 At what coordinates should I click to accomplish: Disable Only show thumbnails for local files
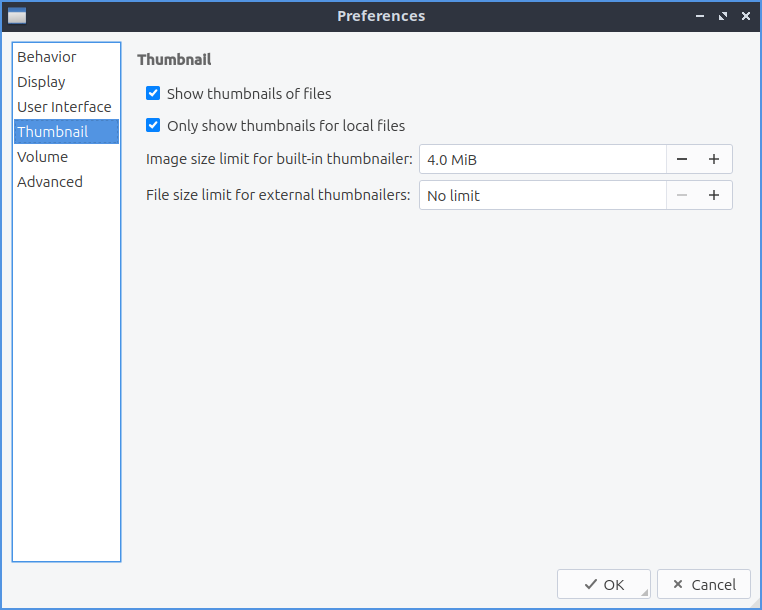(x=153, y=126)
